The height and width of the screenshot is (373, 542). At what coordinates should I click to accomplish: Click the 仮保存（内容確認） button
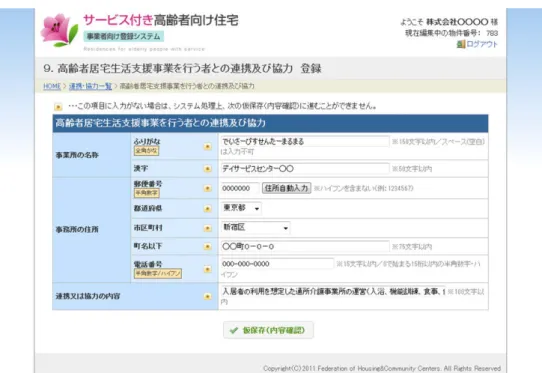pyautogui.click(x=268, y=330)
